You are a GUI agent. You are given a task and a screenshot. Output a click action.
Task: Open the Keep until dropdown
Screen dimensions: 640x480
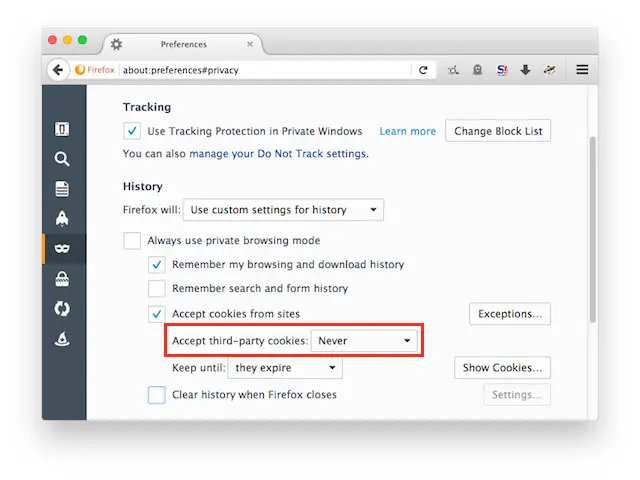point(285,368)
